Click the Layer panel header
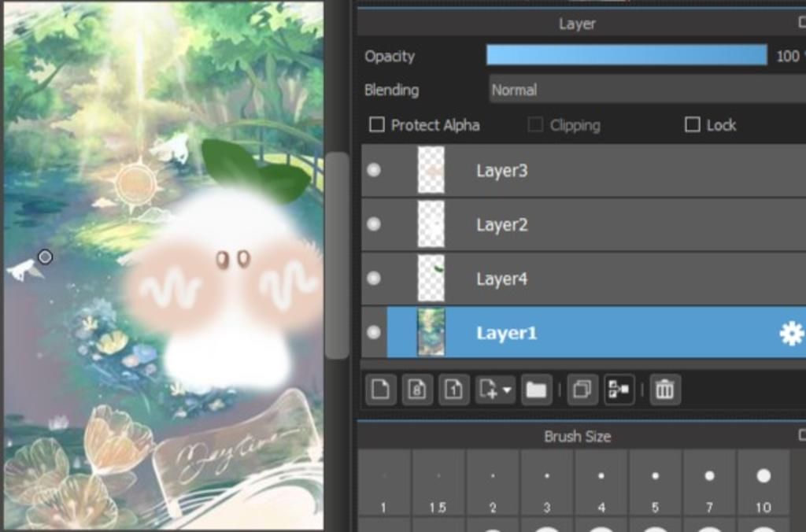Image resolution: width=806 pixels, height=532 pixels. (x=582, y=24)
